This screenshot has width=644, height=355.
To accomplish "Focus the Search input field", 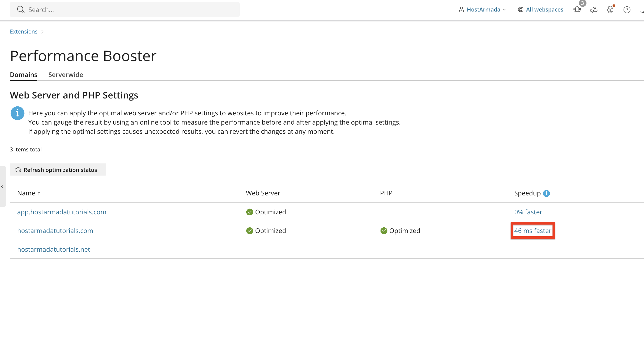I will 125,10.
